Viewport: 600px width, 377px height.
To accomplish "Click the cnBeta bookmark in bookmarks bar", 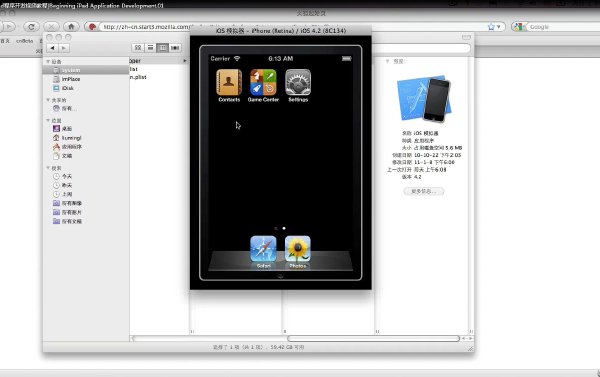I will click(24, 41).
